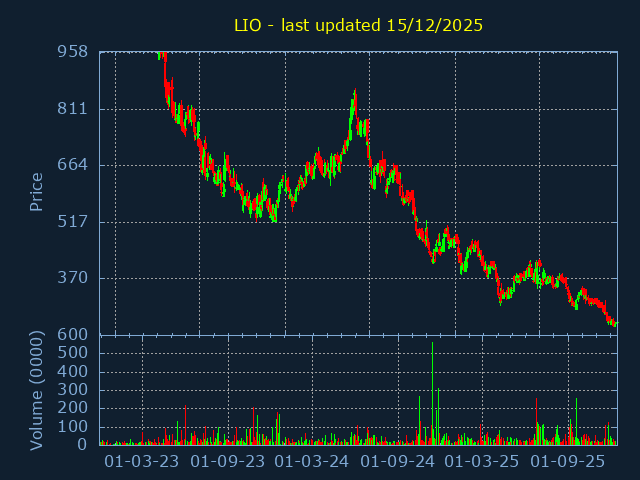The image size is (640, 480).
Task: Click the 517 price level label
Action: (x=72, y=221)
